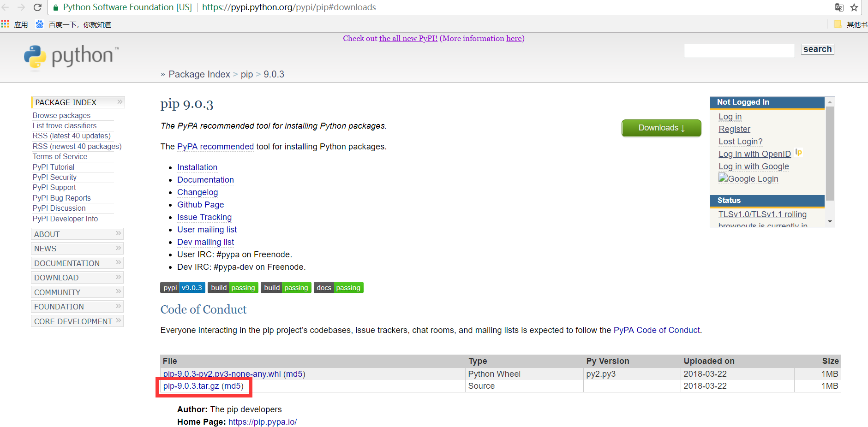Image resolution: width=868 pixels, height=427 pixels.
Task: Click the address bar URL
Action: tap(289, 7)
